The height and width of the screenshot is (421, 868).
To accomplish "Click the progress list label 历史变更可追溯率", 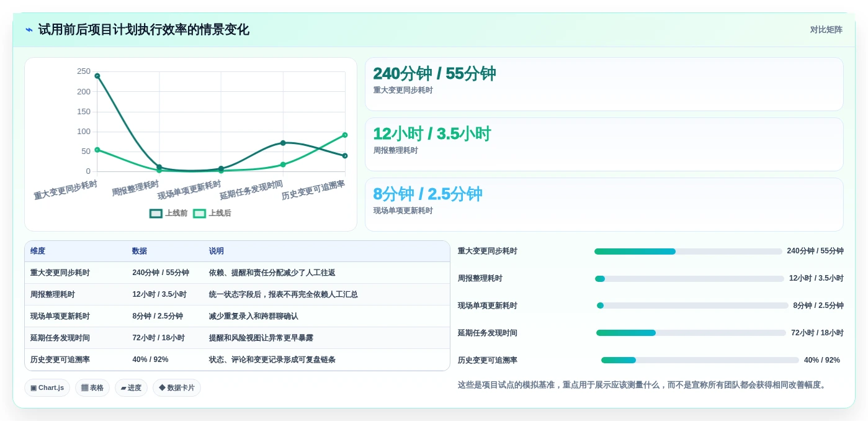I will [x=488, y=360].
